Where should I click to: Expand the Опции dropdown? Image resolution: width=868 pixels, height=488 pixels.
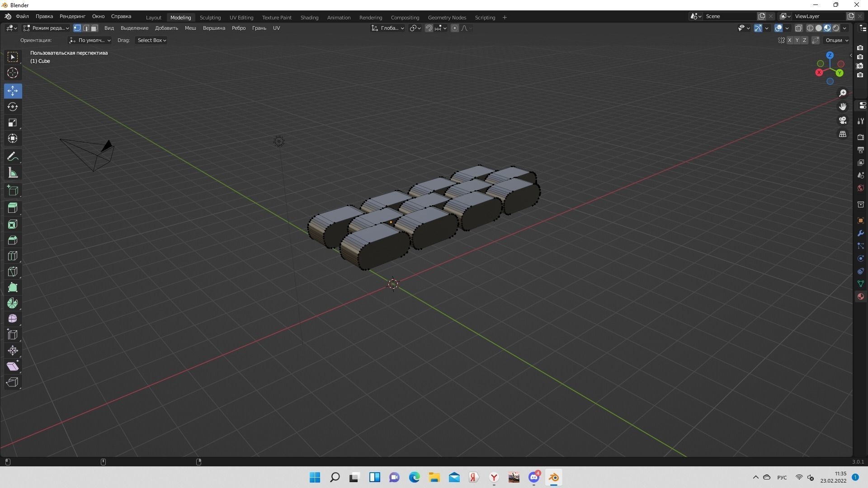tap(836, 40)
